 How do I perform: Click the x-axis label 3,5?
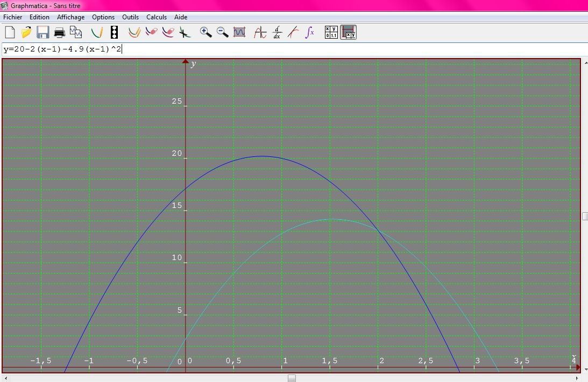coord(522,361)
